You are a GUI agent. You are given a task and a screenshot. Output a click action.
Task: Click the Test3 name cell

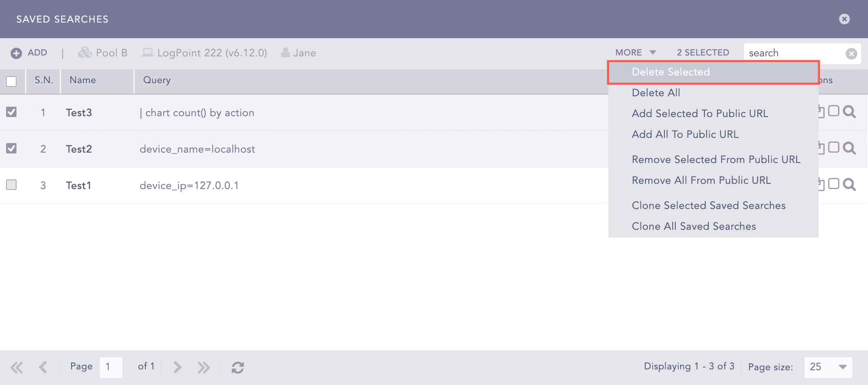coord(79,113)
